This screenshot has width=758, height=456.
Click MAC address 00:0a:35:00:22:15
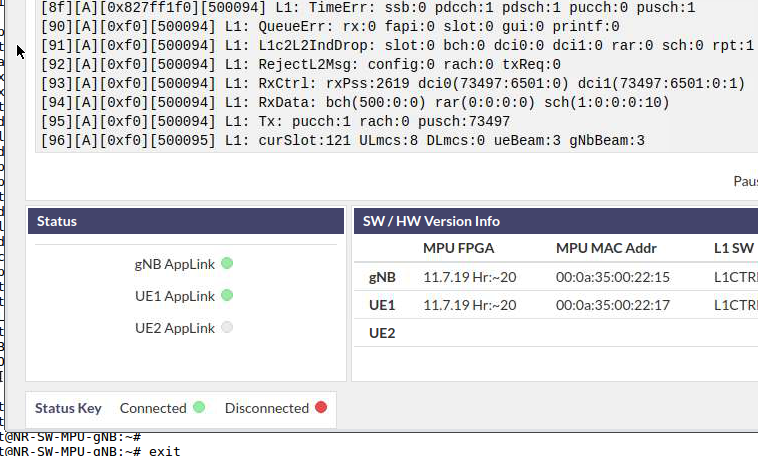(x=612, y=277)
